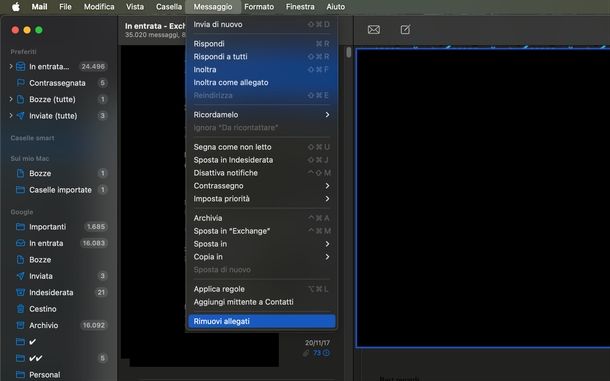
Task: Select Sposta in Indesiderata
Action: pyautogui.click(x=261, y=160)
